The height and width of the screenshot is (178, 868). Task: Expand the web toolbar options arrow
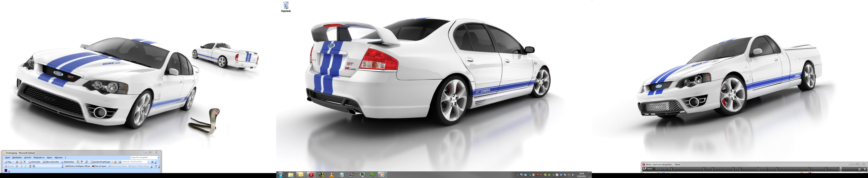point(63,167)
